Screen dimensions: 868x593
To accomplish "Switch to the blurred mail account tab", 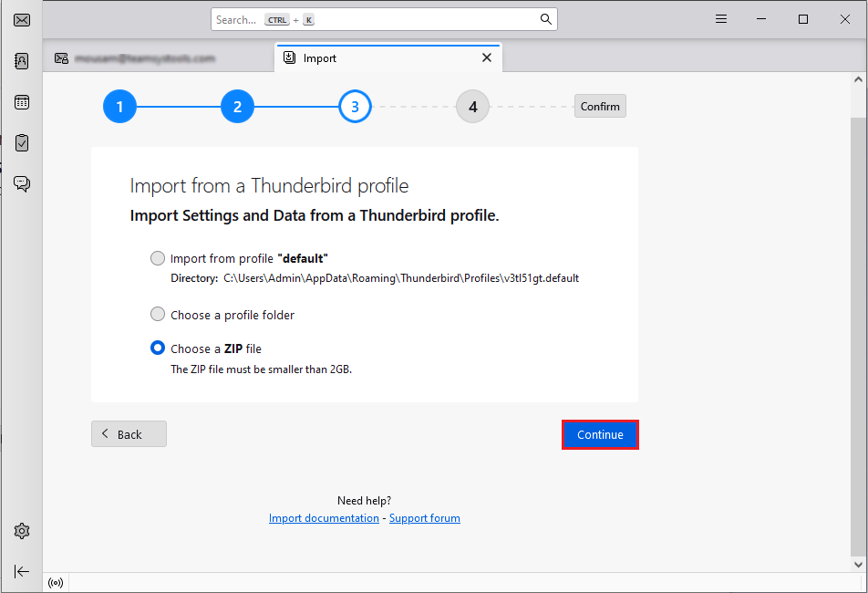I will (159, 58).
